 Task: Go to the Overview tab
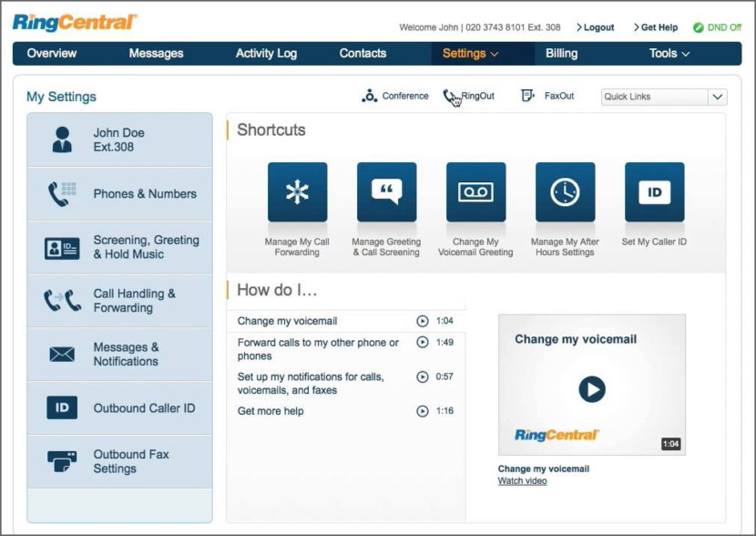[x=52, y=54]
